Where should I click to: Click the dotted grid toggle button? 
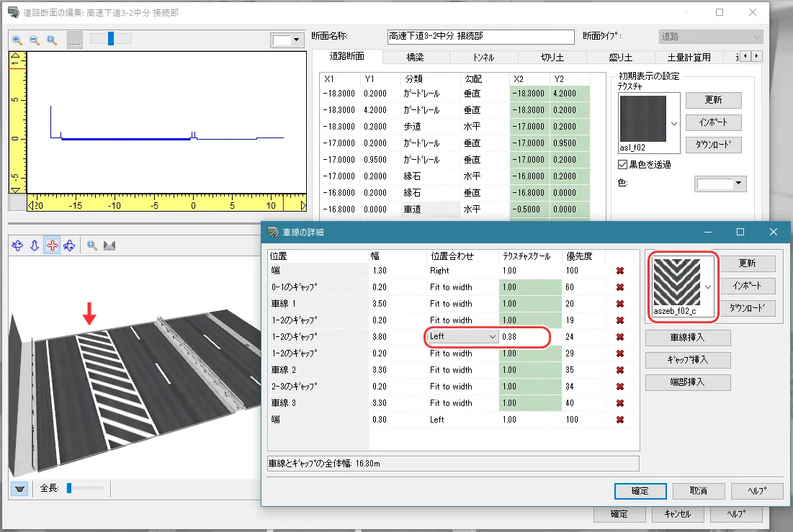(75, 40)
